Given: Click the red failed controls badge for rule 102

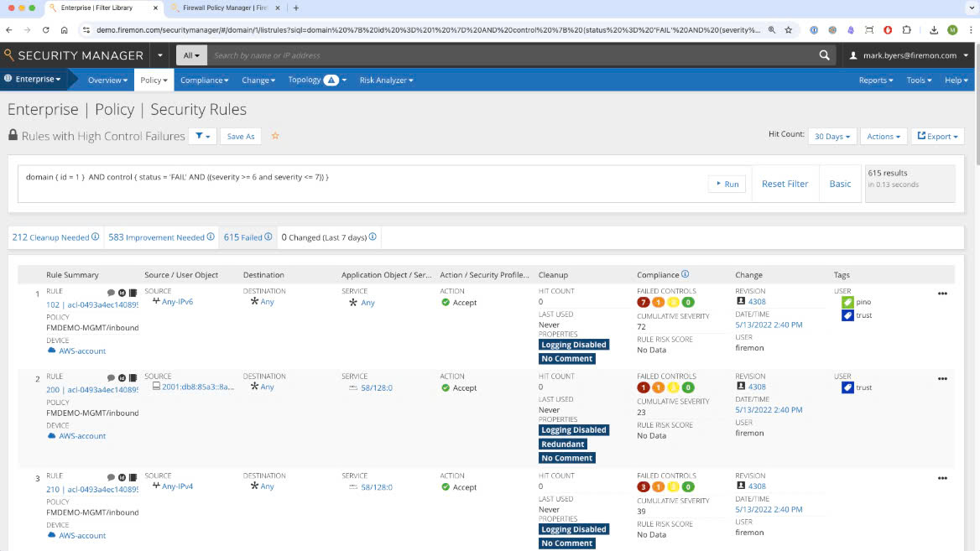Looking at the screenshot, I should click(644, 302).
